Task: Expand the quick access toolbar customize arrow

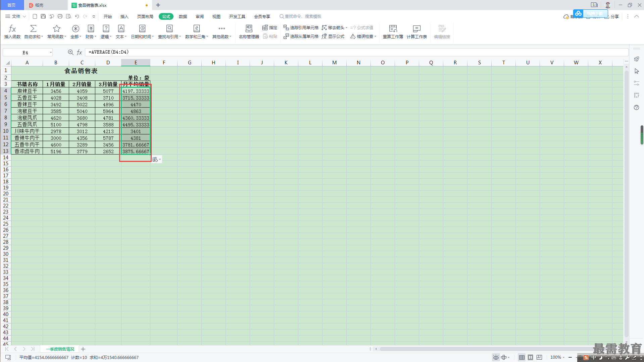Action: pos(94,16)
